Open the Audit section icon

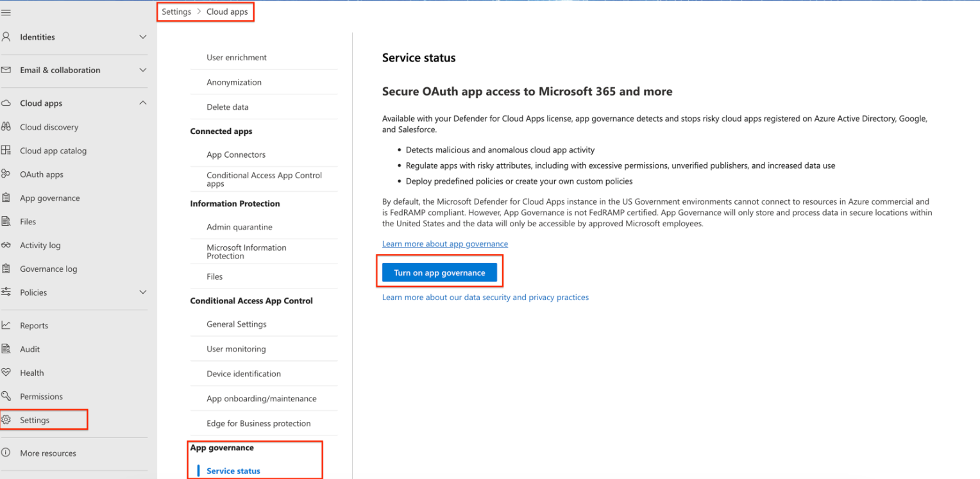8,349
